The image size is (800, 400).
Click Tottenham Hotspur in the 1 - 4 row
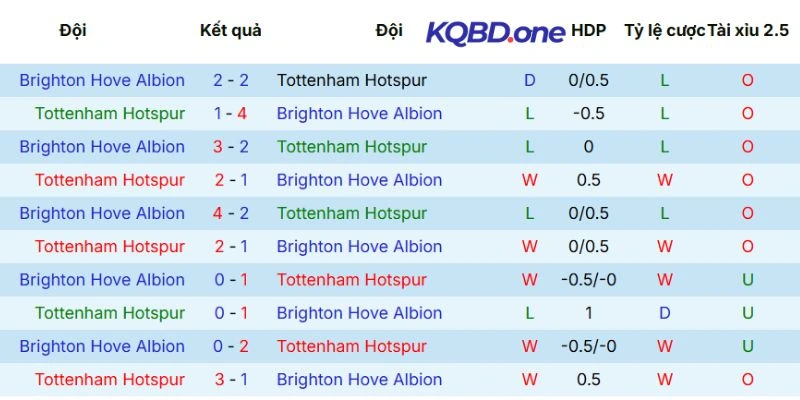pos(110,113)
